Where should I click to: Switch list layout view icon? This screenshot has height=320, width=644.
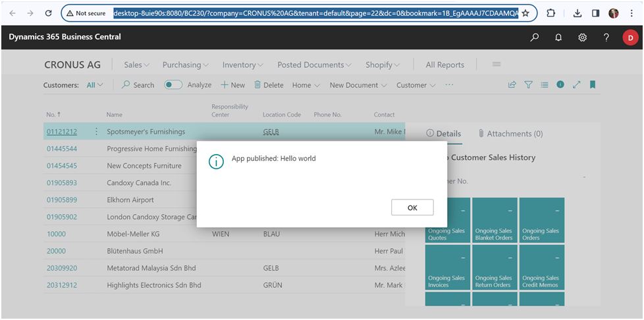(545, 85)
